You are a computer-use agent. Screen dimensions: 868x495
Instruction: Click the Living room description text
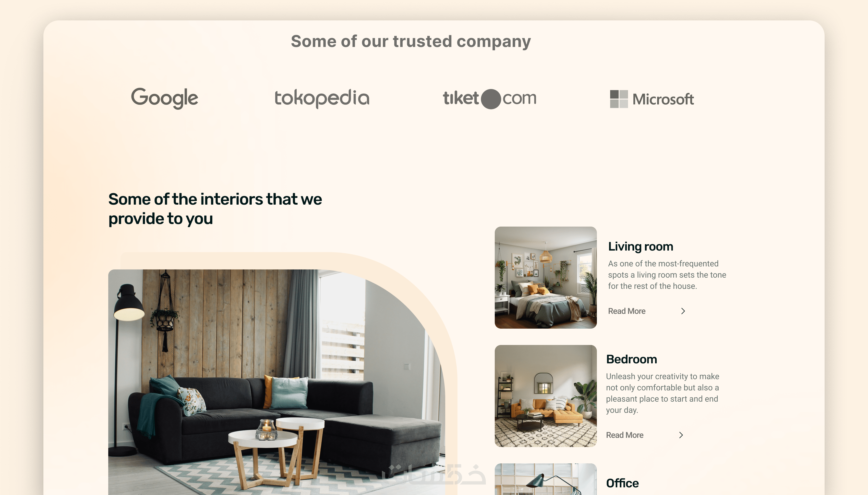(667, 275)
